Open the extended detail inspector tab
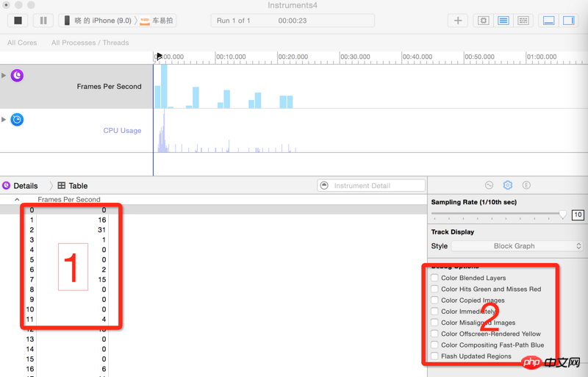 (x=526, y=185)
